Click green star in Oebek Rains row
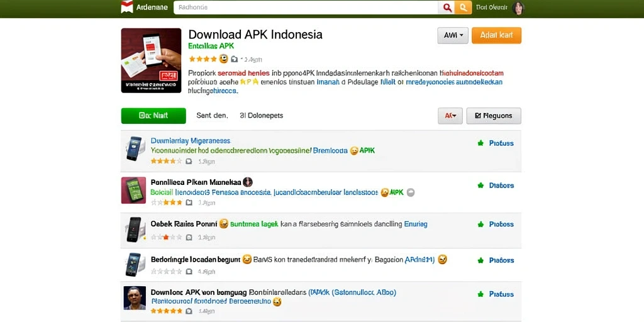This screenshot has height=322, width=644. tap(480, 225)
